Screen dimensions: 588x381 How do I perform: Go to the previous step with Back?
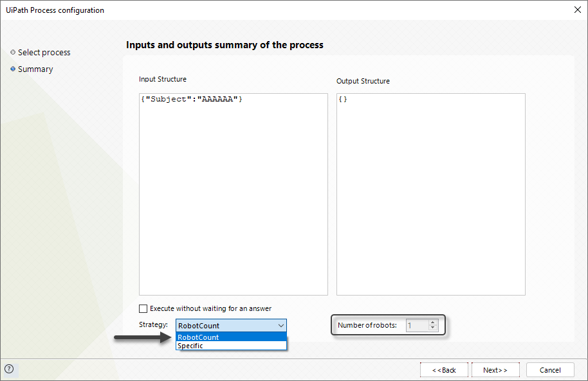444,370
